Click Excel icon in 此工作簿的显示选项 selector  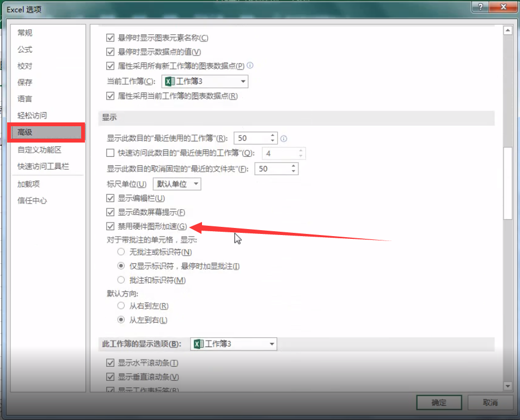[198, 344]
